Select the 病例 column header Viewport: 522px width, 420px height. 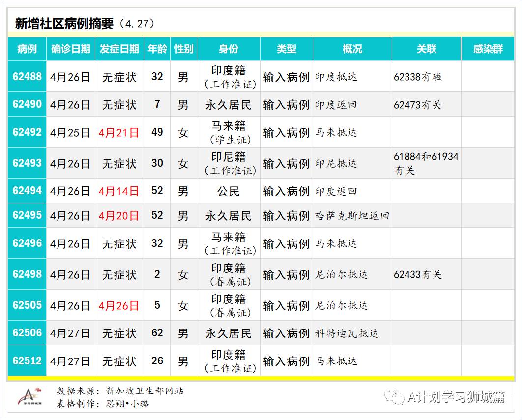point(27,49)
